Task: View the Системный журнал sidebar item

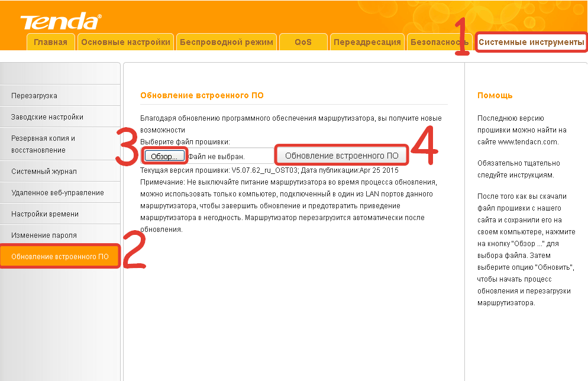Action: point(44,172)
